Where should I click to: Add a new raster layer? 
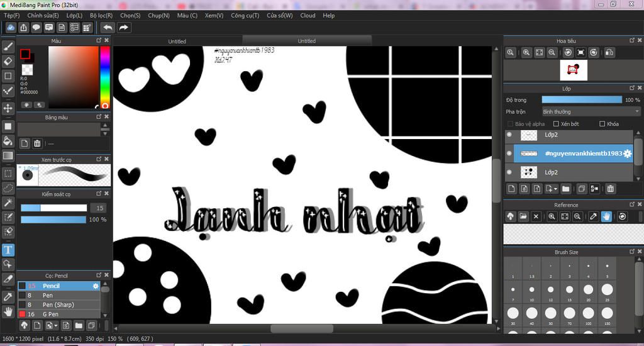511,189
